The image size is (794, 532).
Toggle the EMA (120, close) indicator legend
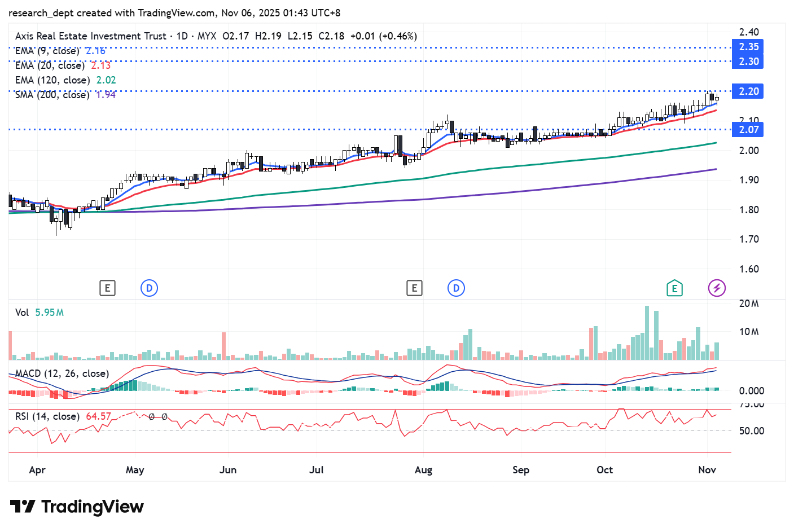pos(52,80)
